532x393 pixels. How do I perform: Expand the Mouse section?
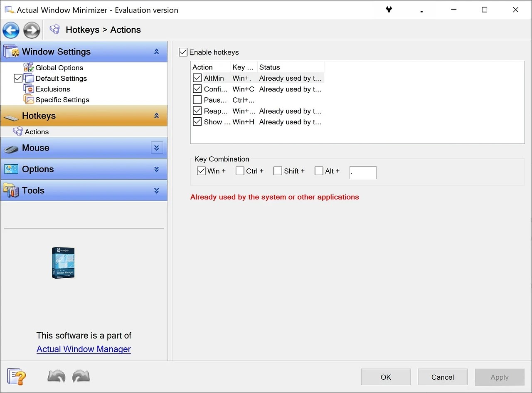tap(157, 148)
